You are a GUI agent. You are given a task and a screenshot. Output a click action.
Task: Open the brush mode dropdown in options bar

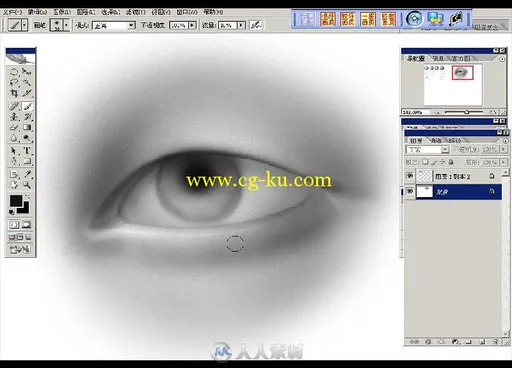[x=131, y=25]
